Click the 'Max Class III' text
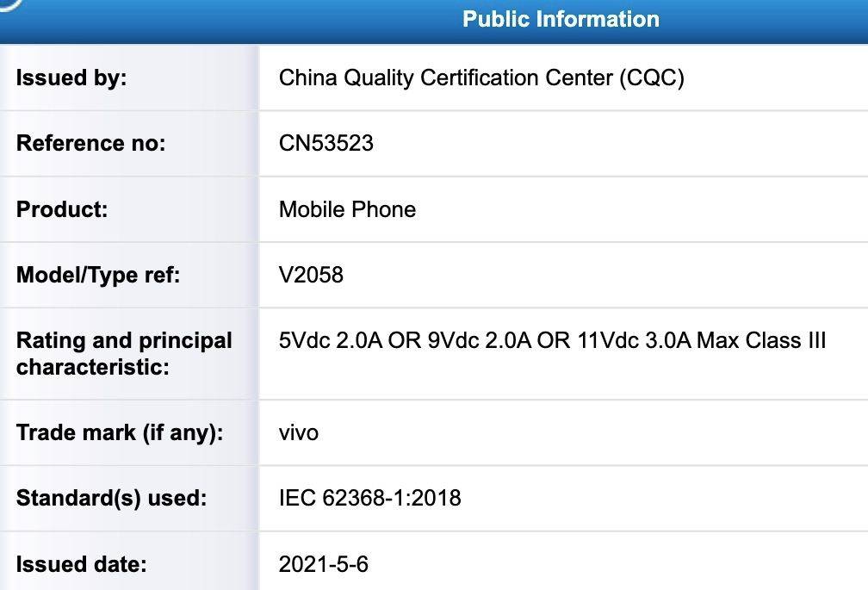Screen dimensions: 868x590 coord(761,341)
